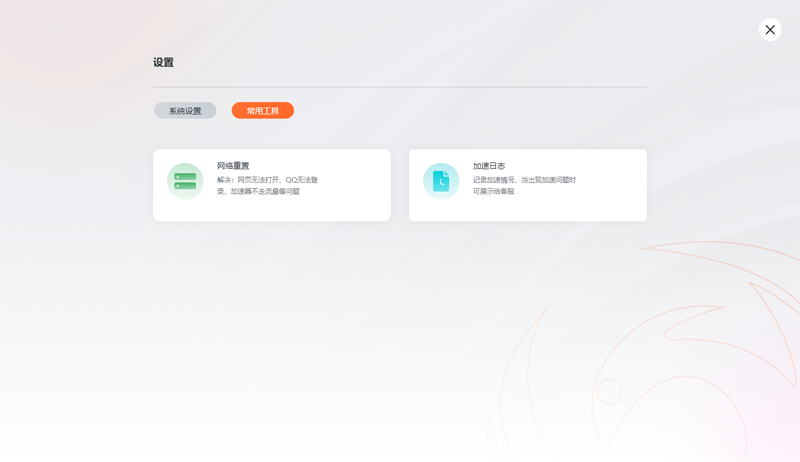
Task: Click the green network reset server icon
Action: pyautogui.click(x=185, y=181)
